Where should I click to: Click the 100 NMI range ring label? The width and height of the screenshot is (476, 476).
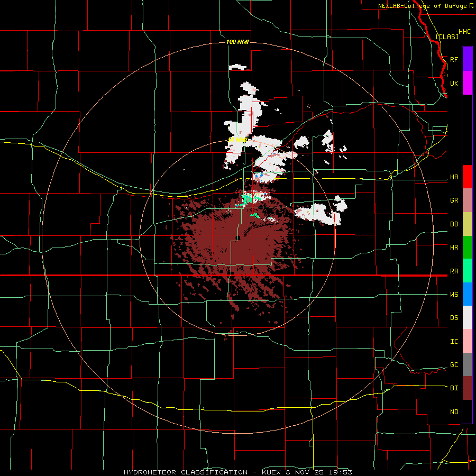(x=237, y=42)
